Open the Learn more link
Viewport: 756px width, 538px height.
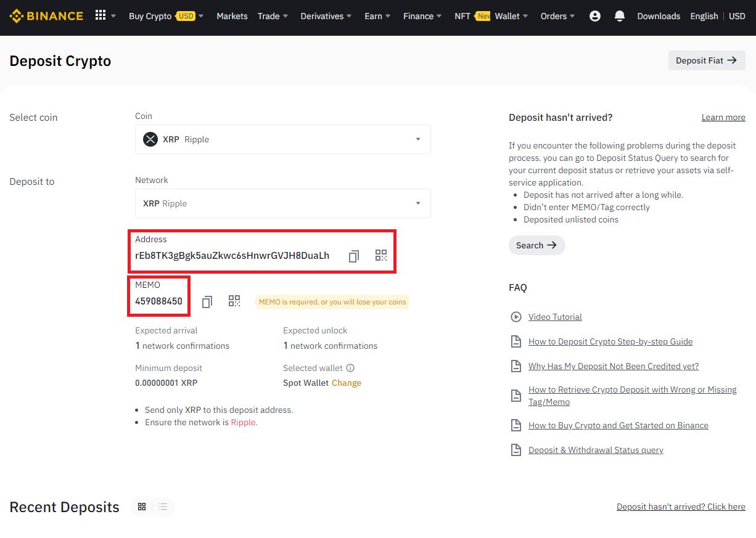tap(723, 117)
